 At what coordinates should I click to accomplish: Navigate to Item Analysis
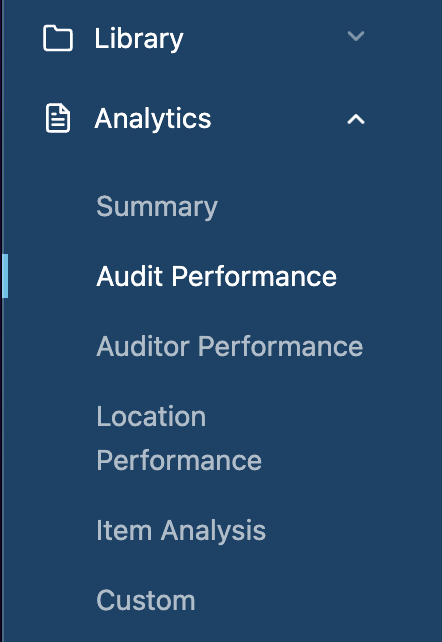click(181, 531)
